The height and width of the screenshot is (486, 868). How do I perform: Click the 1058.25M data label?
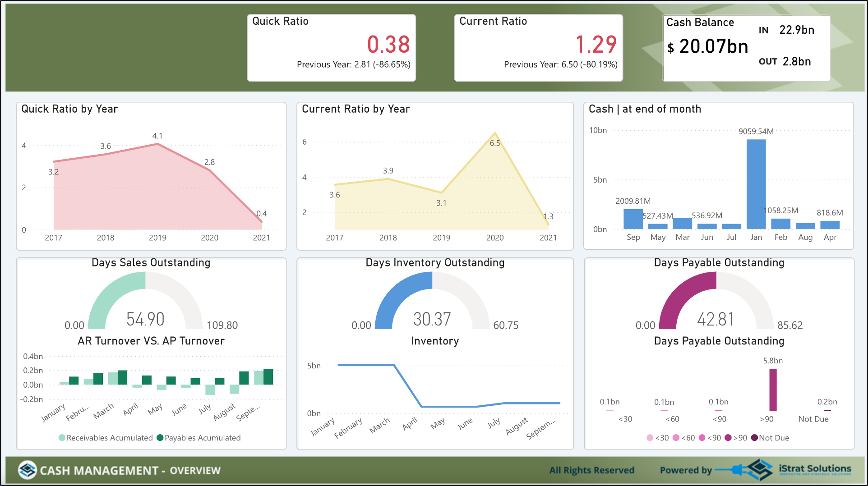pos(782,211)
